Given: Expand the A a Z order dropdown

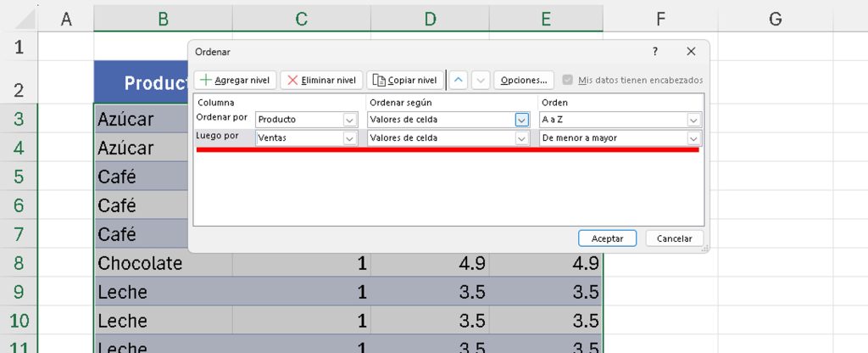Looking at the screenshot, I should pyautogui.click(x=693, y=120).
